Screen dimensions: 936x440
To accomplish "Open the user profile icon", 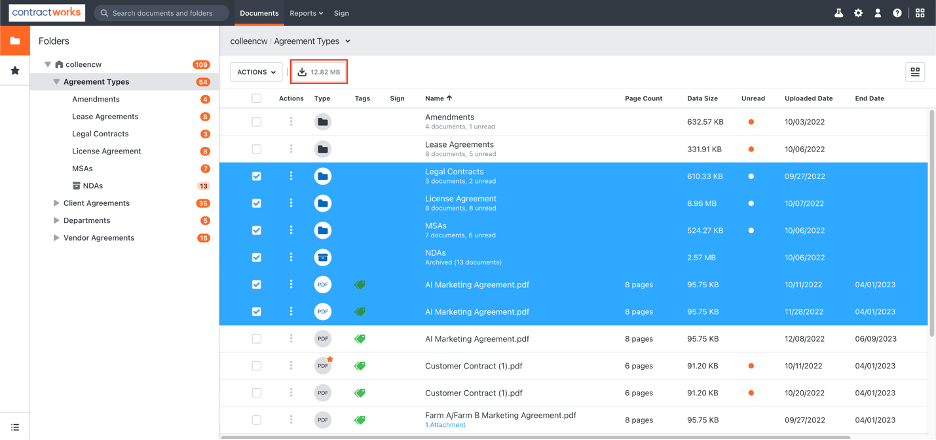I will 878,13.
